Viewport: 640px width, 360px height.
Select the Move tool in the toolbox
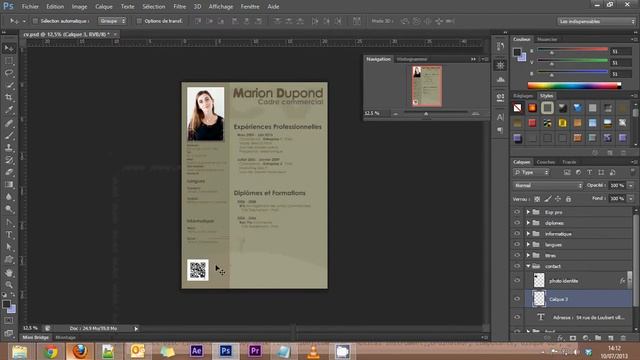click(x=9, y=48)
